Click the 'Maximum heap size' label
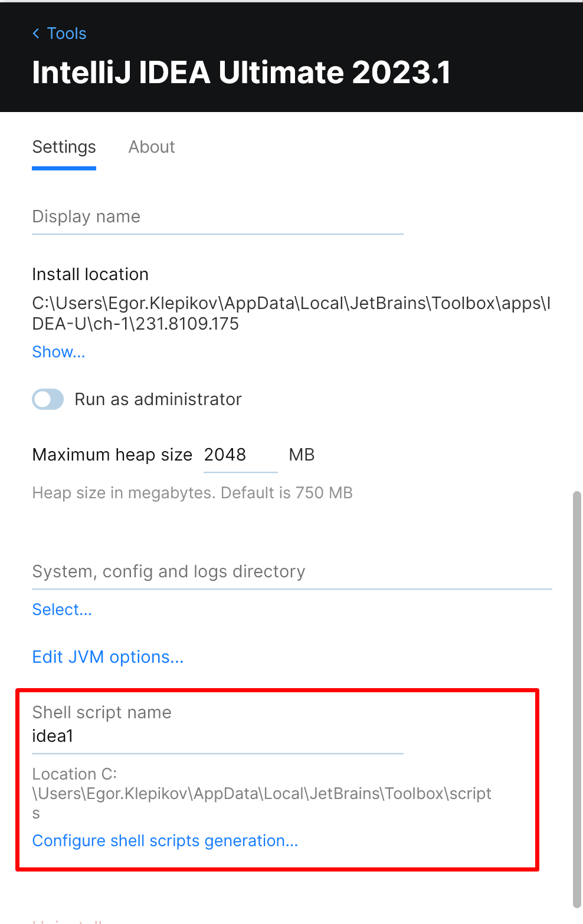583x924 pixels. click(x=112, y=455)
